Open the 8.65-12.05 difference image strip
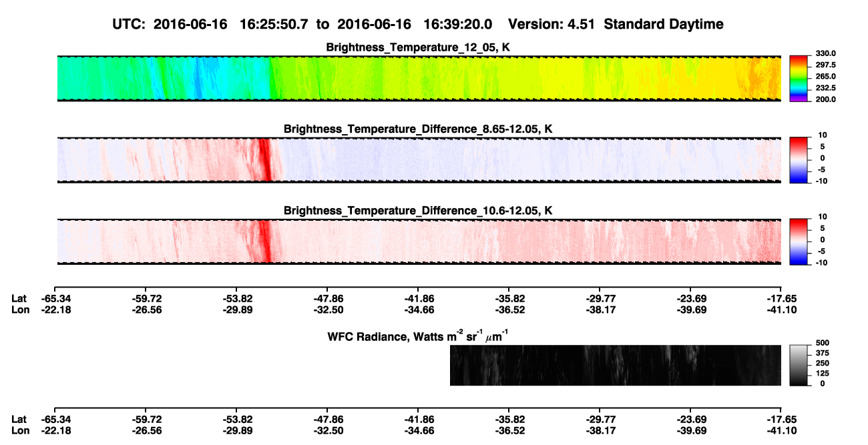This screenshot has height=445, width=868. [x=418, y=160]
